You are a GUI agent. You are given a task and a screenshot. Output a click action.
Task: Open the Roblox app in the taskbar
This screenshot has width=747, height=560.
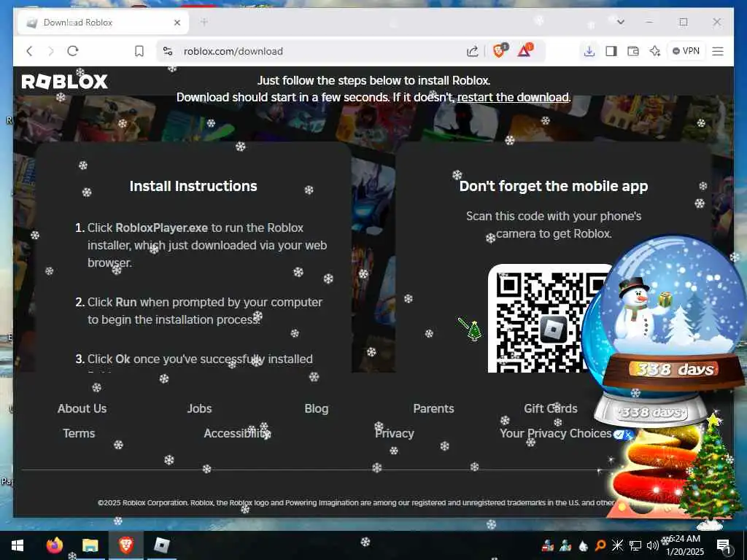(162, 545)
